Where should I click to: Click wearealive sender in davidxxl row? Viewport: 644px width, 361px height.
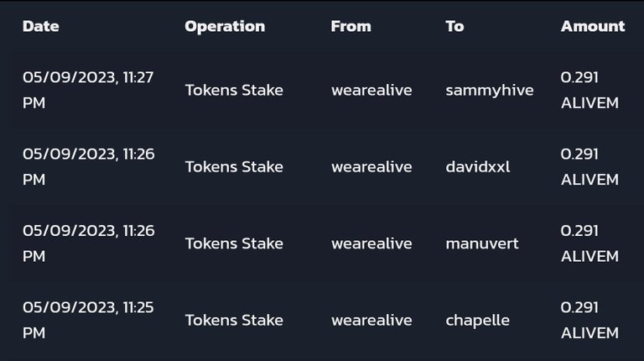coord(371,167)
